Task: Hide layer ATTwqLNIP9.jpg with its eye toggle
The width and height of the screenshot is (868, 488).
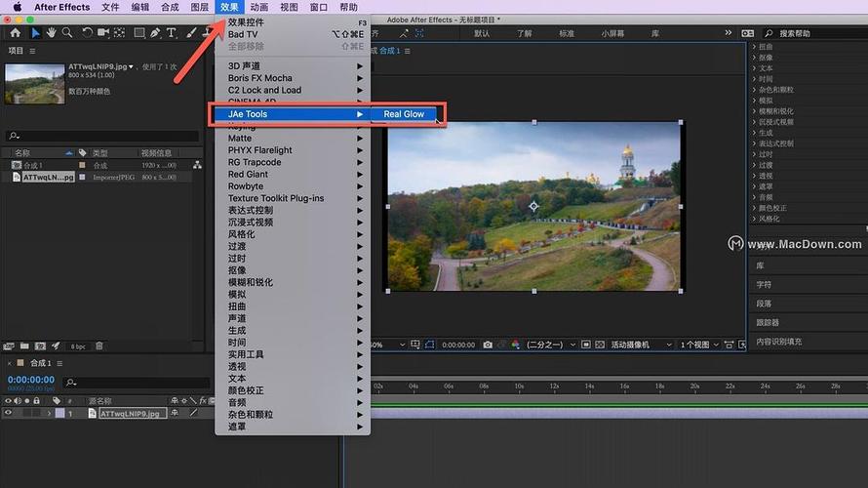Action: 9,413
